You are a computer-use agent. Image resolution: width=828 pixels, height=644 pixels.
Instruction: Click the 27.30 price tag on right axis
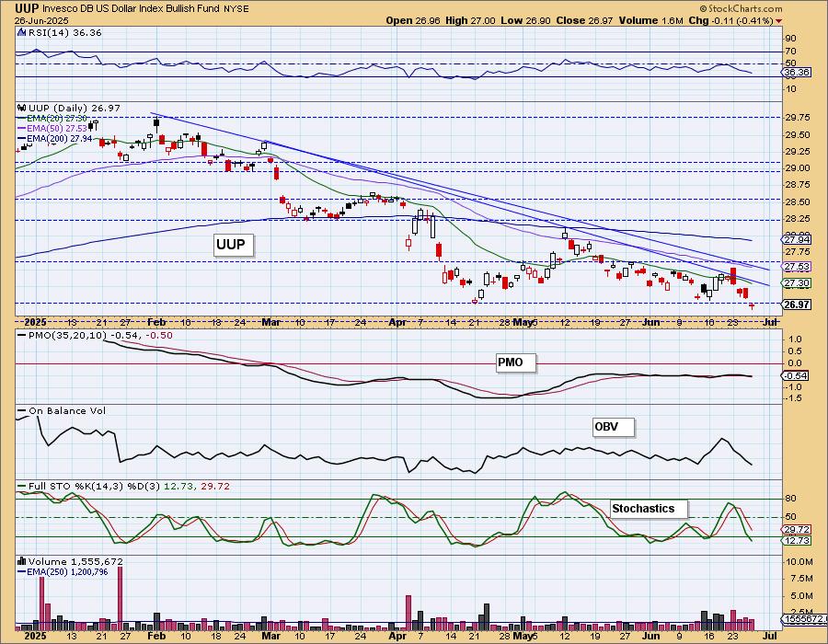[798, 283]
